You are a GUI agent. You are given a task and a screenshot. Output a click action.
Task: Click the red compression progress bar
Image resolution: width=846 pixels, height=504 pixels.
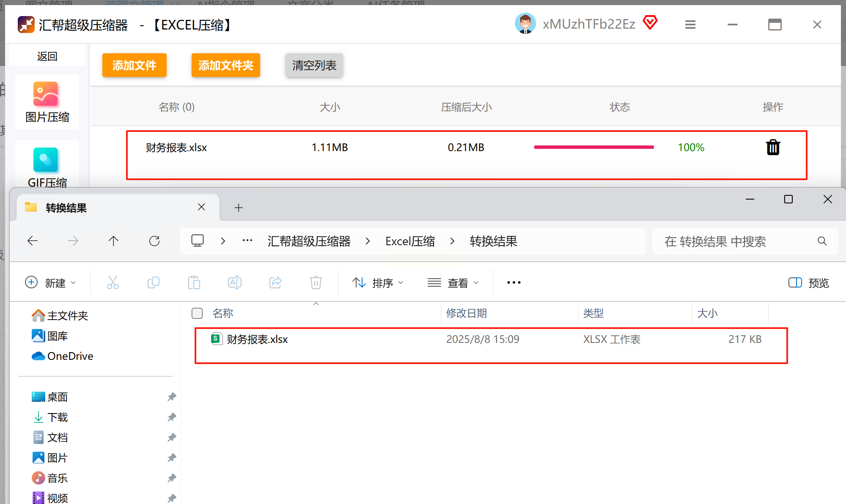pyautogui.click(x=593, y=147)
